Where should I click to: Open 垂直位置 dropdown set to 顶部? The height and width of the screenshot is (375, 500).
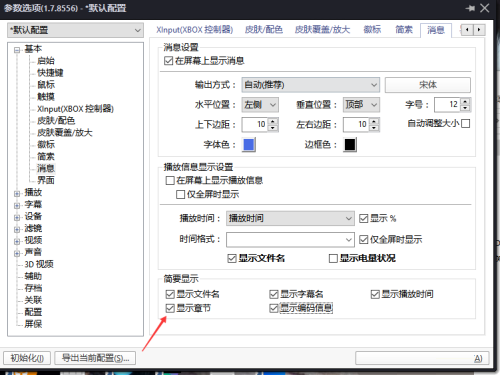[361, 105]
